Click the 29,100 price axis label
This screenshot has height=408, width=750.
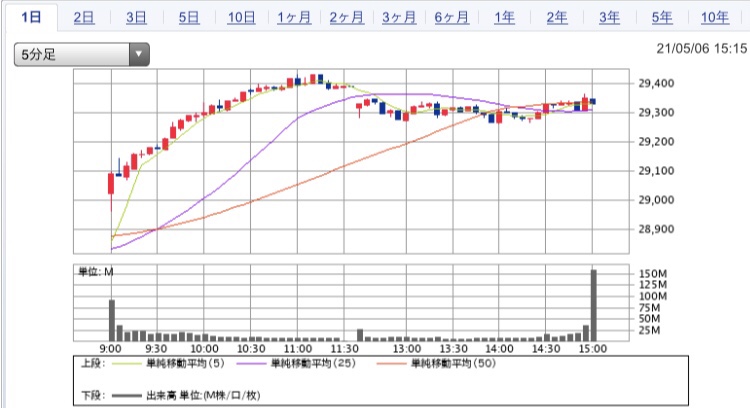click(656, 171)
